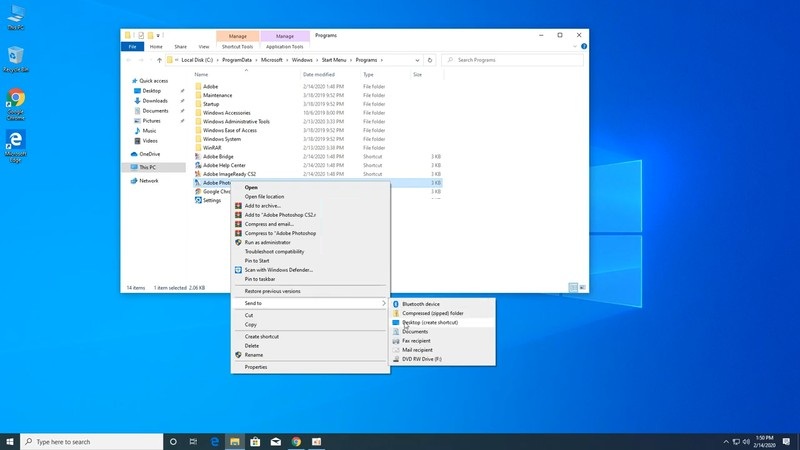The width and height of the screenshot is (800, 450).
Task: Click the Run as administrator shield icon
Action: (238, 242)
